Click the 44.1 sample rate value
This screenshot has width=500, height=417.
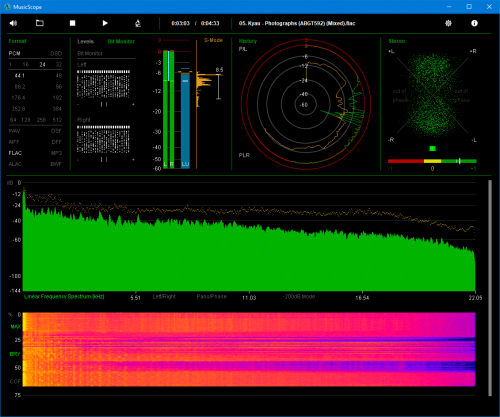(x=19, y=76)
